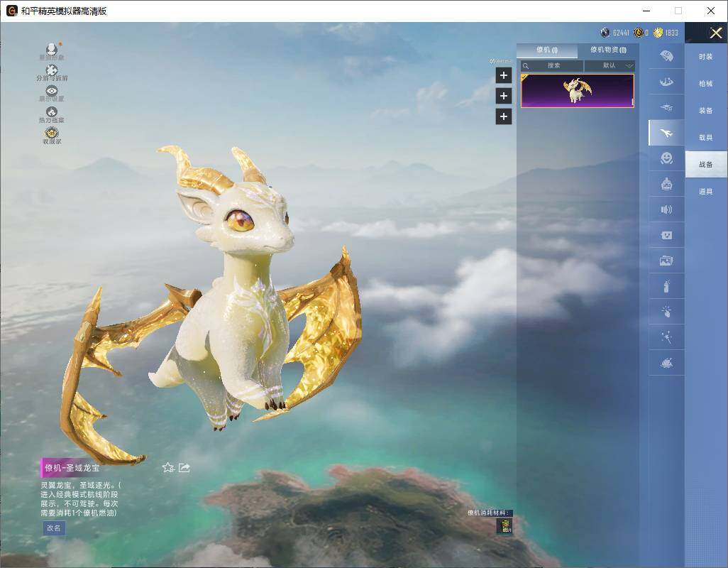Select the spray can category icon
The height and width of the screenshot is (568, 728).
[667, 286]
